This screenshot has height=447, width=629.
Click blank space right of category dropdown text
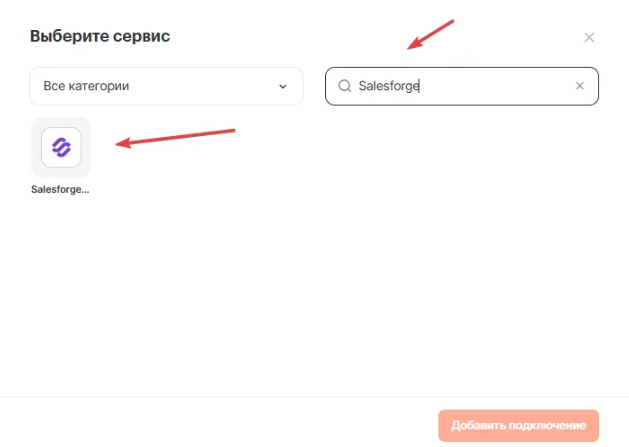210,86
